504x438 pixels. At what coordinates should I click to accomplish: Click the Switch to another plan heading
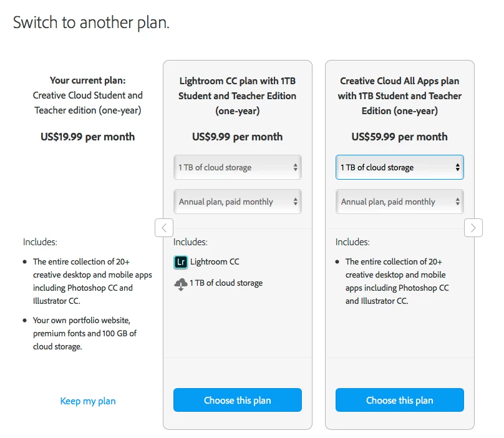92,23
